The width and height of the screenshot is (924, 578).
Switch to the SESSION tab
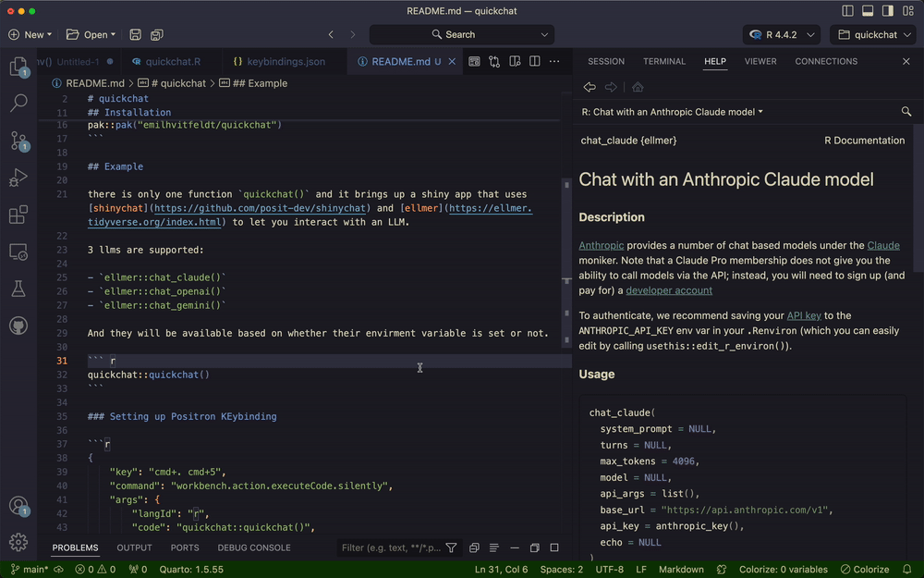[606, 61]
